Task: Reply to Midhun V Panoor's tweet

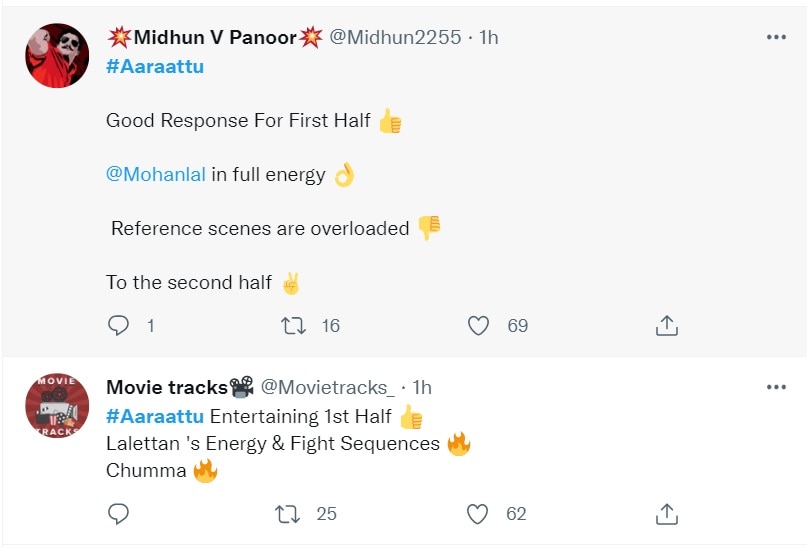Action: coord(118,326)
